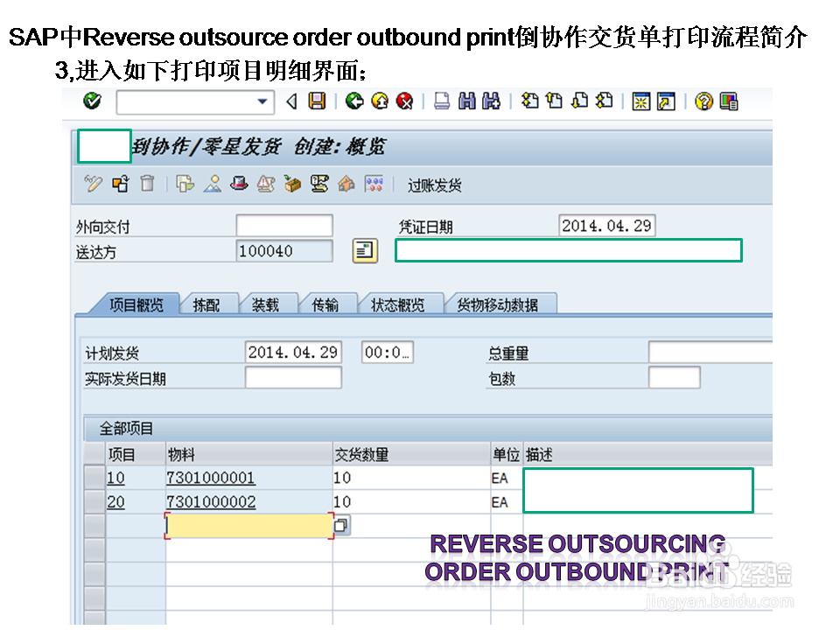Click Other Delivery document icon
Image resolution: width=840 pixels, height=630 pixels.
(x=121, y=184)
